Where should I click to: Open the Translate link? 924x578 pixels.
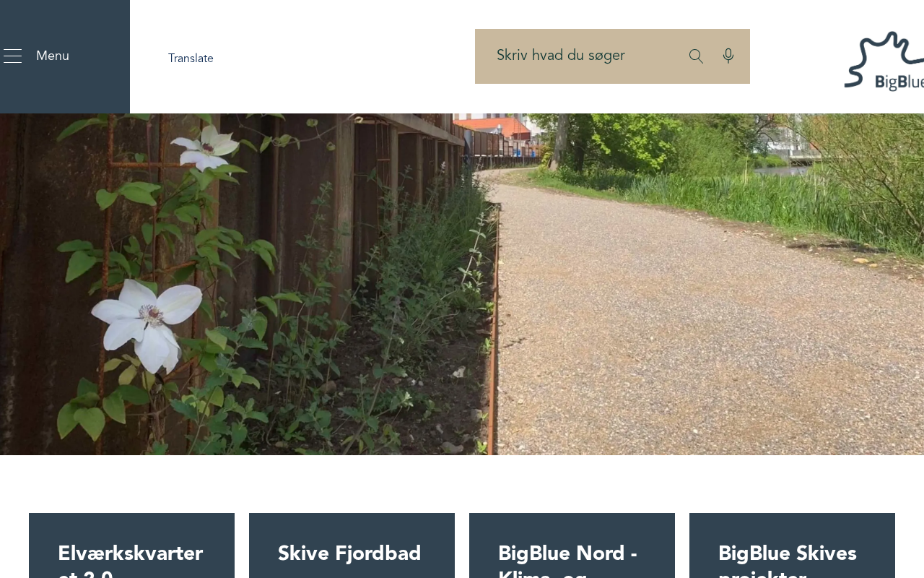click(191, 59)
